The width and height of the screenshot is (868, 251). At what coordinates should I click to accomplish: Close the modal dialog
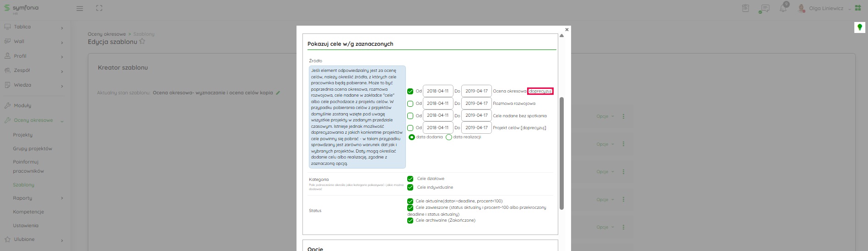(566, 29)
